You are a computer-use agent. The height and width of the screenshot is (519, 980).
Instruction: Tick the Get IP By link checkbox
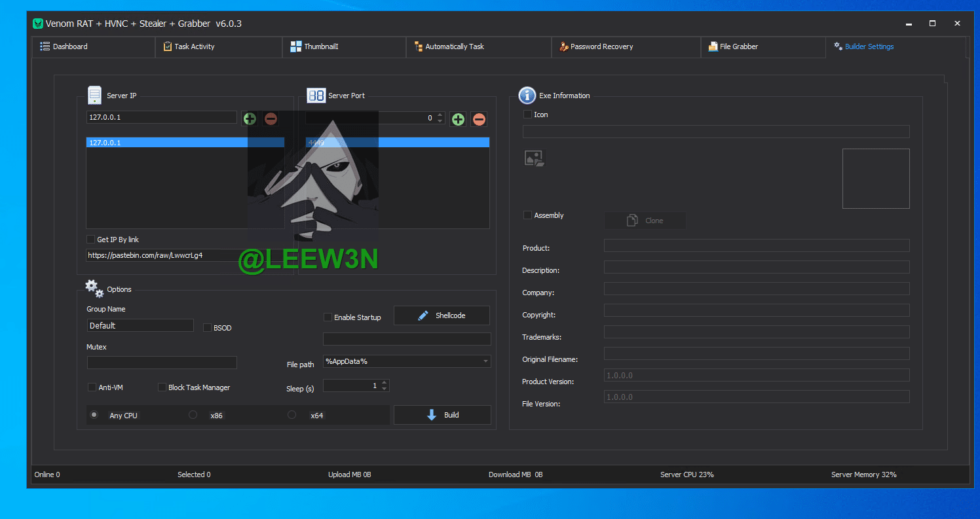91,240
